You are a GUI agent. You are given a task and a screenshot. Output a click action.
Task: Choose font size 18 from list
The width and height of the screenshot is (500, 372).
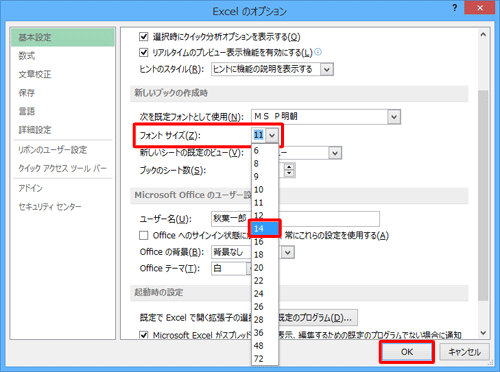(265, 254)
